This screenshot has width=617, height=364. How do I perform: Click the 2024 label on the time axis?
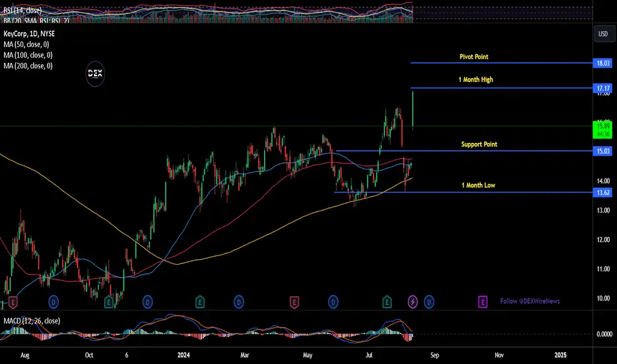click(x=183, y=355)
